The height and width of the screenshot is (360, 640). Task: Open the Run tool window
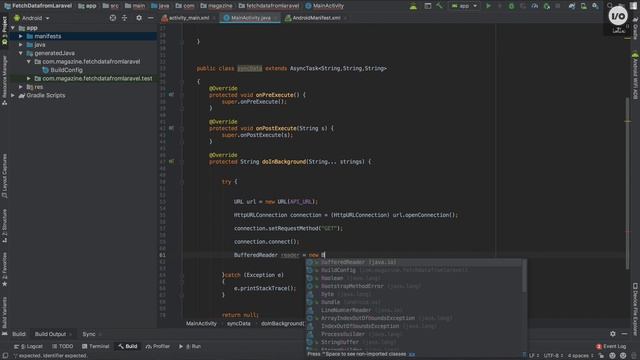click(x=190, y=346)
